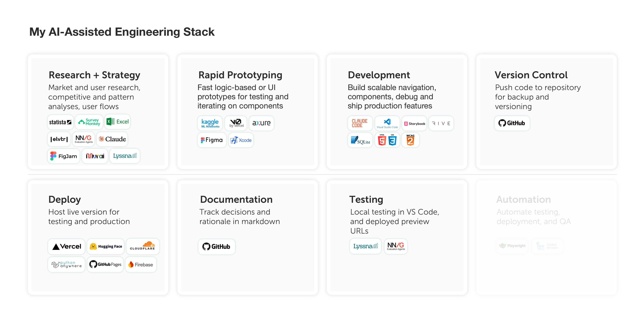Select the v0 by Vercel badge
The height and width of the screenshot is (322, 644).
pos(236,123)
